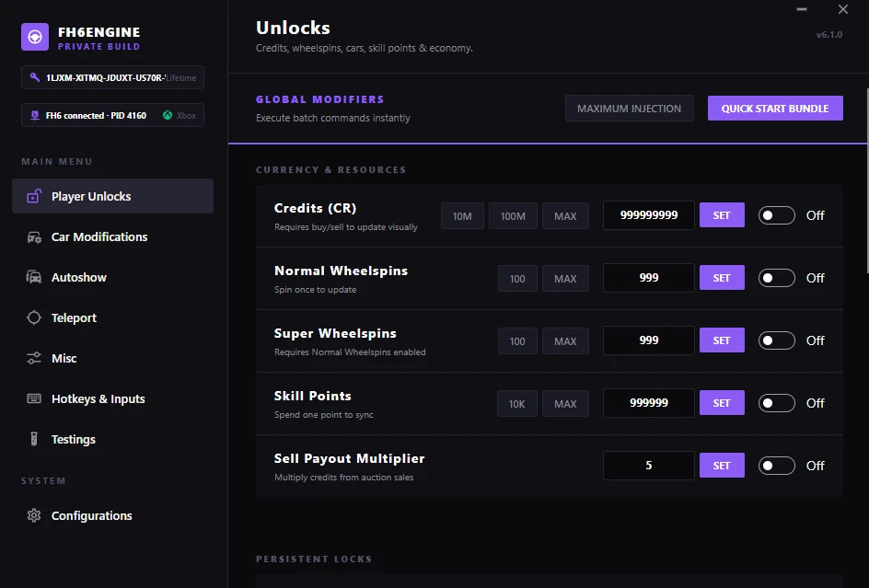The image size is (869, 588).
Task: Choose the MAX Credits preset
Action: tap(565, 216)
